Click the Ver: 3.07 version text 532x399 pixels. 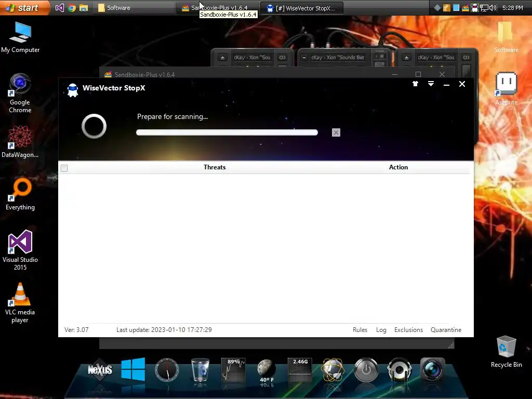point(76,330)
